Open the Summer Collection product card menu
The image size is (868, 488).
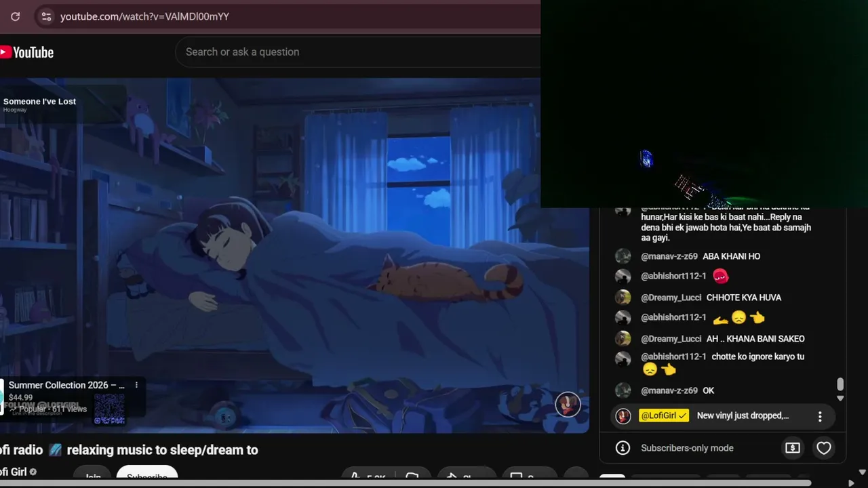136,385
